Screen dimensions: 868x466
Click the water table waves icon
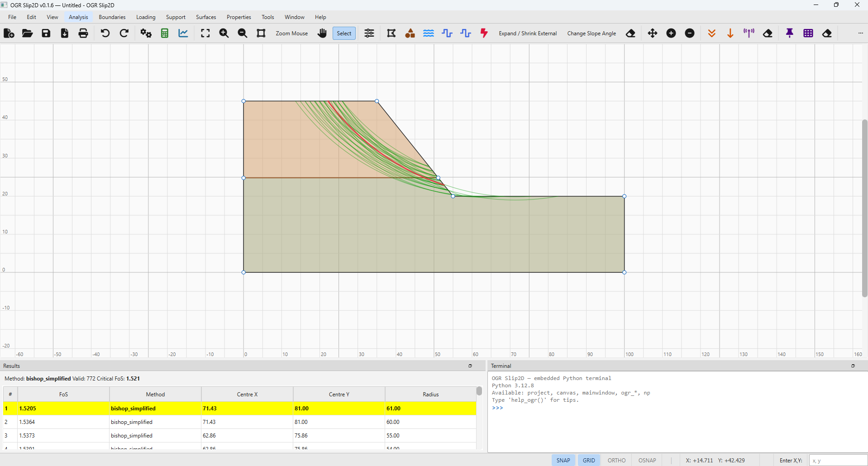[x=429, y=33]
